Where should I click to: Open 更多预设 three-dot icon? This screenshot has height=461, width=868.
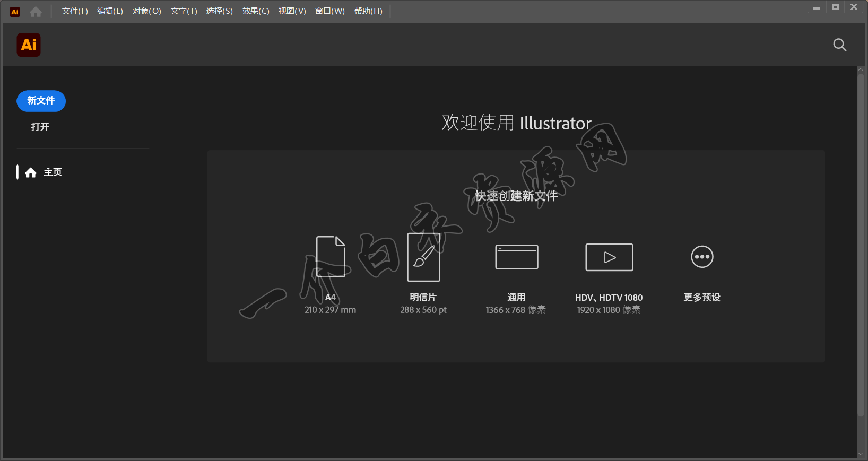tap(702, 257)
